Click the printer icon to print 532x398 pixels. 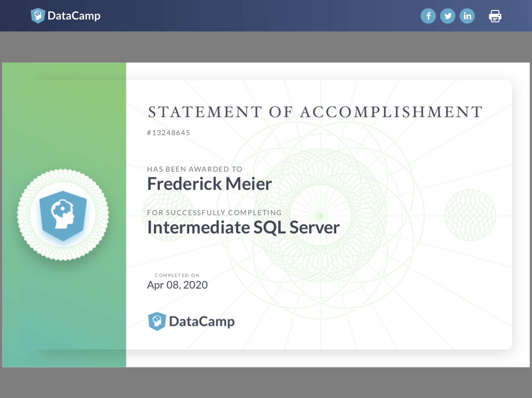(x=495, y=16)
